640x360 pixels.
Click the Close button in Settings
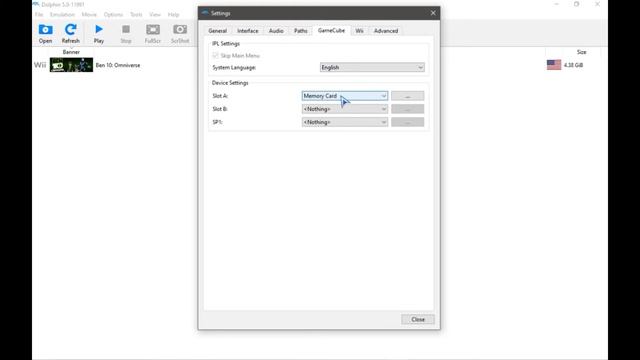418,320
